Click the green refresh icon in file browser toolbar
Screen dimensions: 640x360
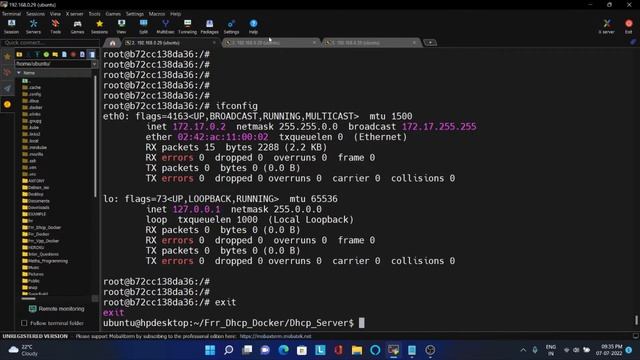click(46, 54)
